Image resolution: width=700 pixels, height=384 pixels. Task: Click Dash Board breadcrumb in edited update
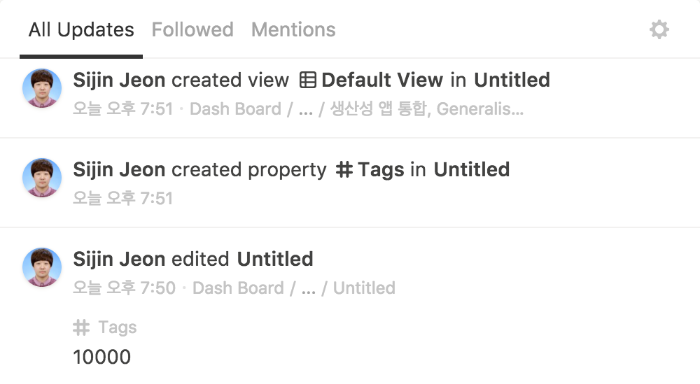point(238,288)
